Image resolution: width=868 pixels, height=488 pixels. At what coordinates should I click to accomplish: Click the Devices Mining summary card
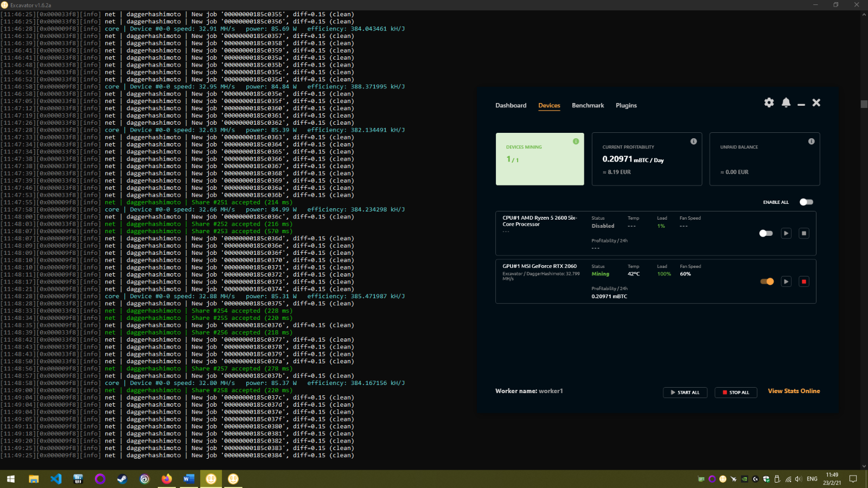click(540, 159)
